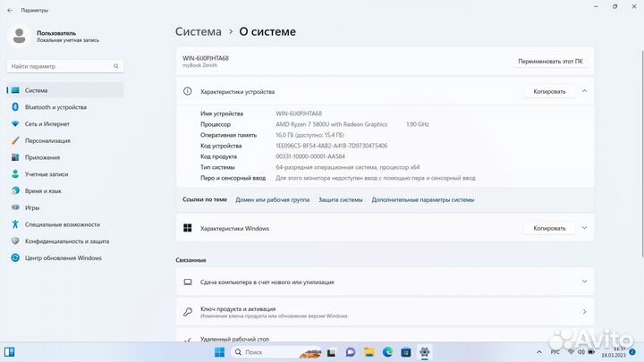The image size is (644, 362).
Task: Click the volume speaker tray icon
Action: 581,352
